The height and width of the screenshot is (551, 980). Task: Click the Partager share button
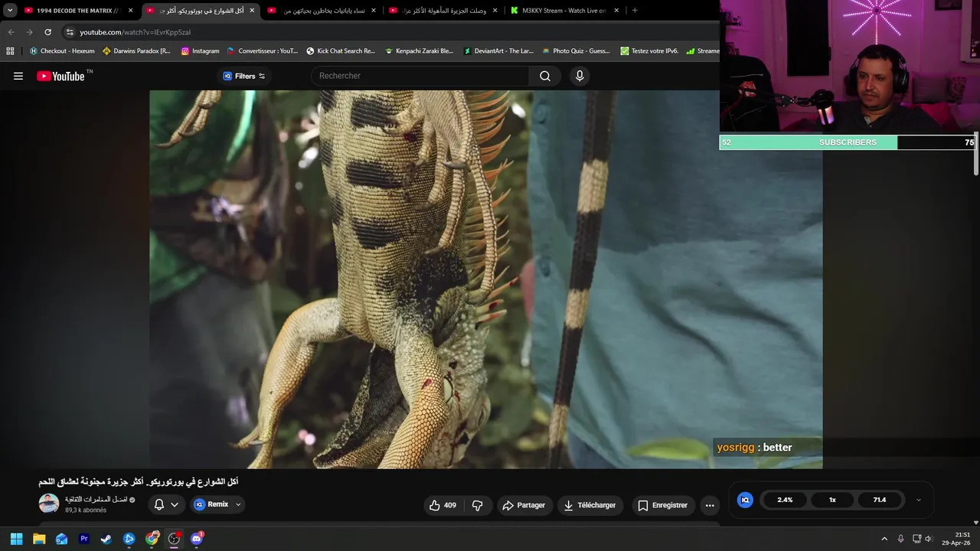524,505
